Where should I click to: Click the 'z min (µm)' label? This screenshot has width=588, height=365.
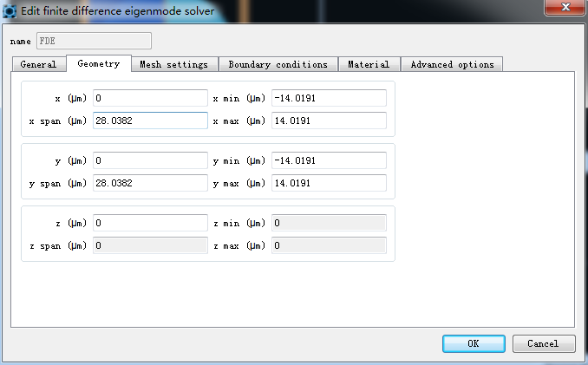click(x=239, y=224)
